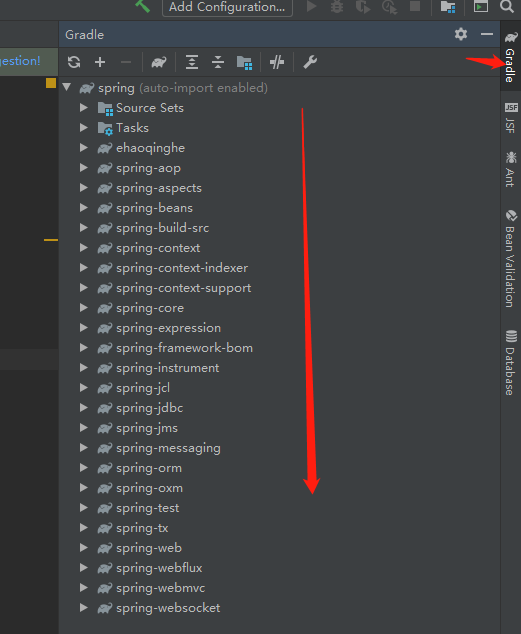
Task: Open search everywhere magnifier icon
Action: click(x=506, y=7)
